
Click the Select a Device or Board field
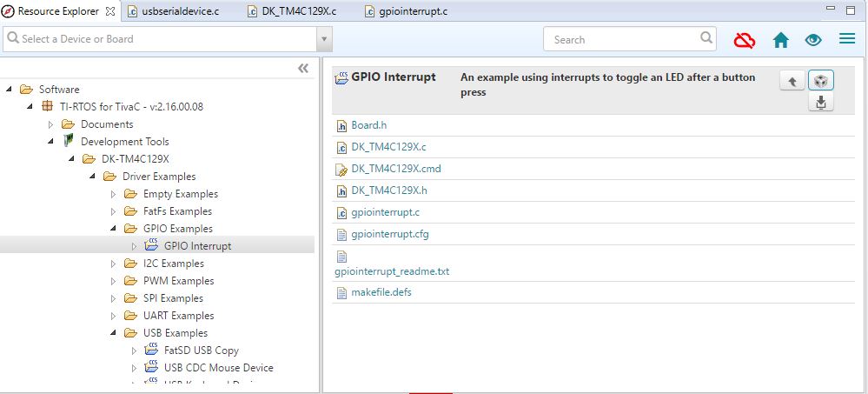pos(159,39)
